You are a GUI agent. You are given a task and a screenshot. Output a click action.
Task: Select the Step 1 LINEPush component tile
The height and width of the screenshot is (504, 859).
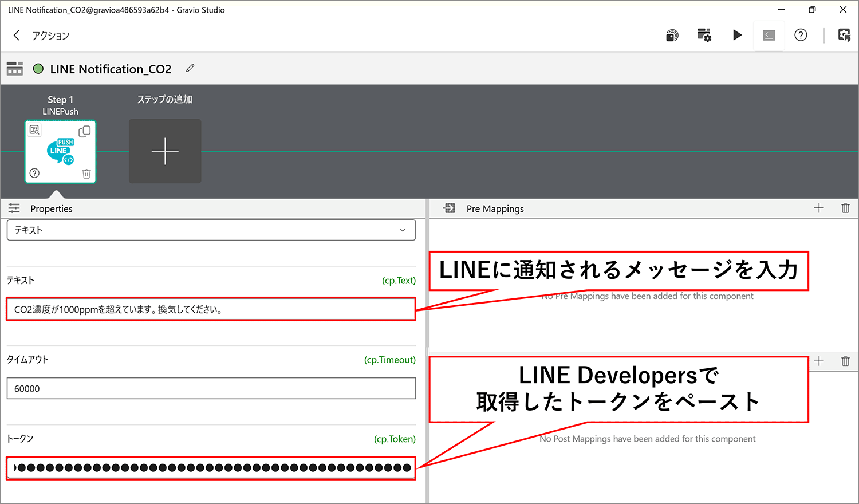(x=60, y=151)
